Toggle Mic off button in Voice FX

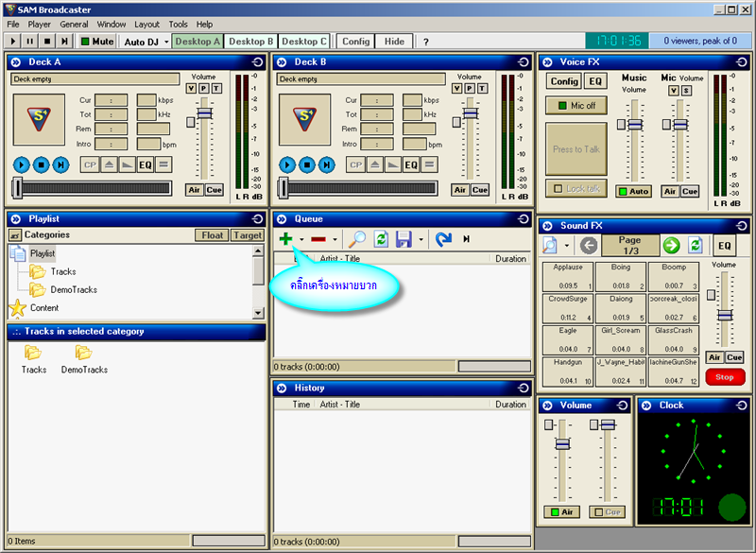(x=576, y=106)
